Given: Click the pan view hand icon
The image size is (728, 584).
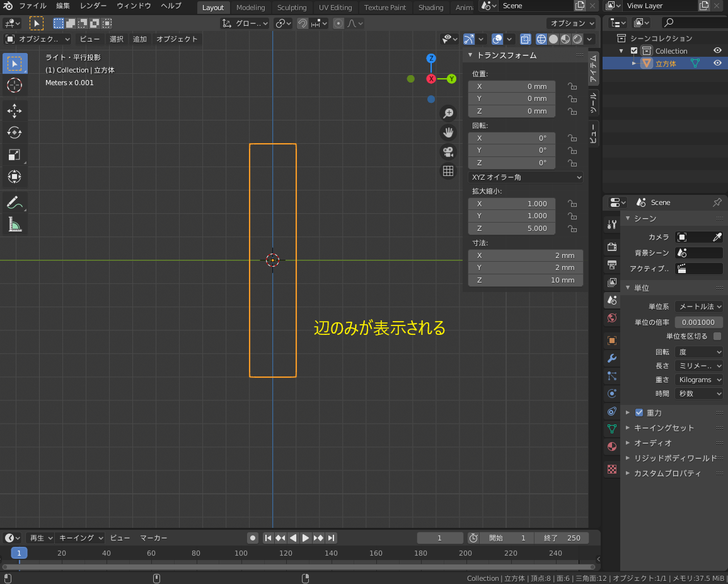Looking at the screenshot, I should coord(448,133).
